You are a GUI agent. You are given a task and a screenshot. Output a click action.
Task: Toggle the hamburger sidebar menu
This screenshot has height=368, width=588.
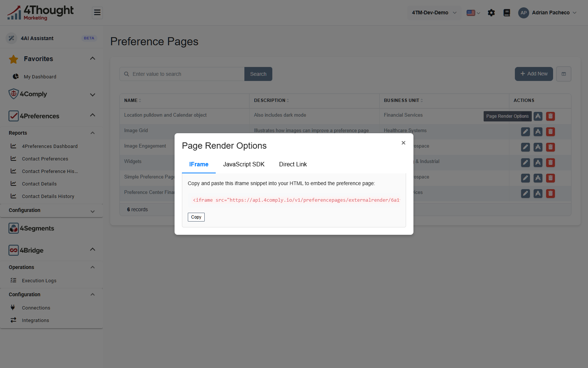coord(97,13)
